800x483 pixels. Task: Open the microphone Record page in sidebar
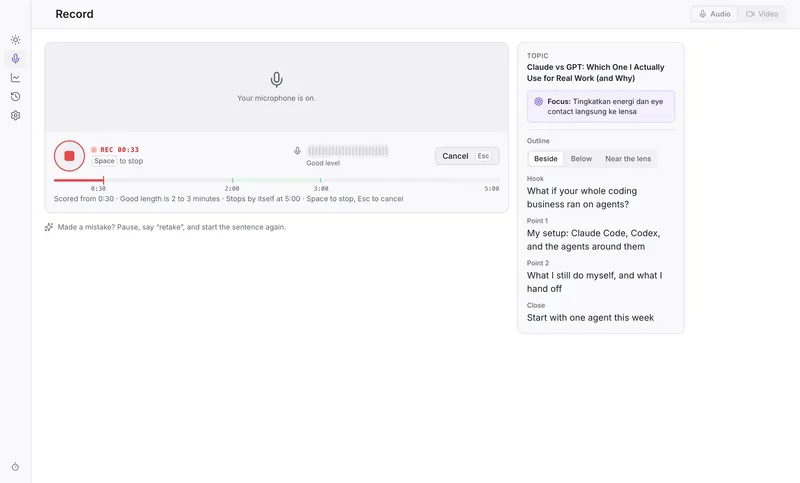coord(15,59)
